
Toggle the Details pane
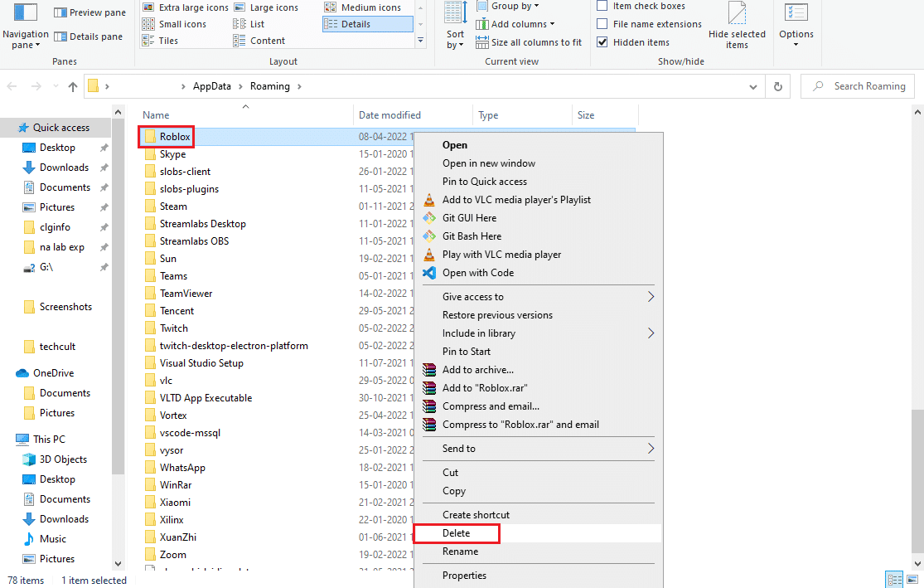pos(89,36)
